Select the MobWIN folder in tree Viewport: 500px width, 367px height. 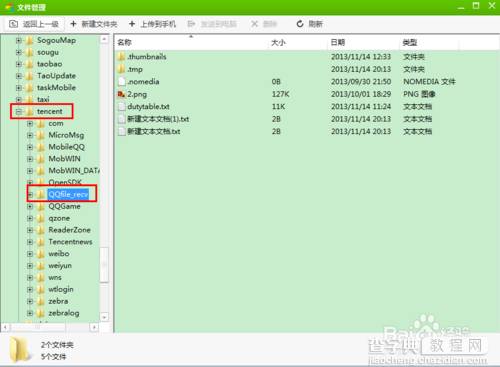64,159
